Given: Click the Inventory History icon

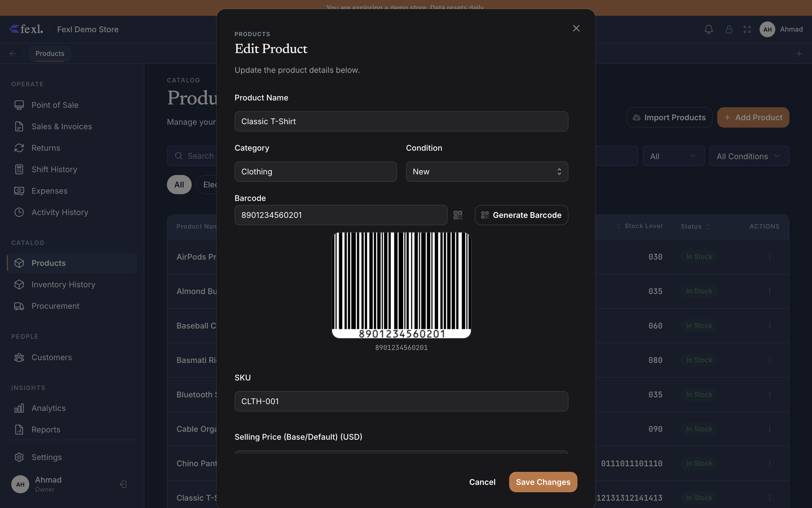Looking at the screenshot, I should tap(19, 284).
